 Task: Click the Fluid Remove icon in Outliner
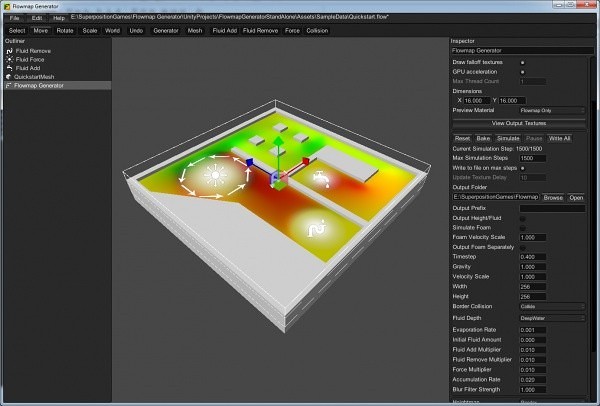10,51
